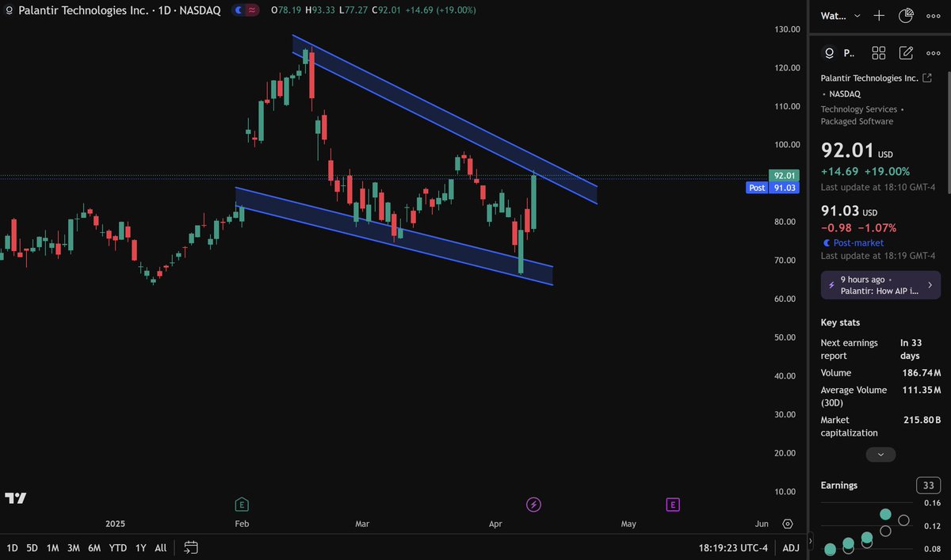
Task: Click the 2025 label on time axis
Action: tap(116, 524)
